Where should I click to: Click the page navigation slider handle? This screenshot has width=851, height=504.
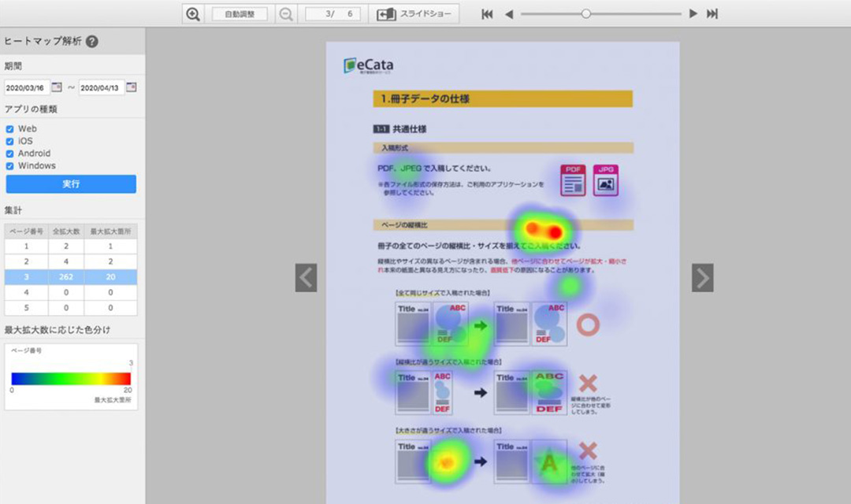(x=585, y=14)
